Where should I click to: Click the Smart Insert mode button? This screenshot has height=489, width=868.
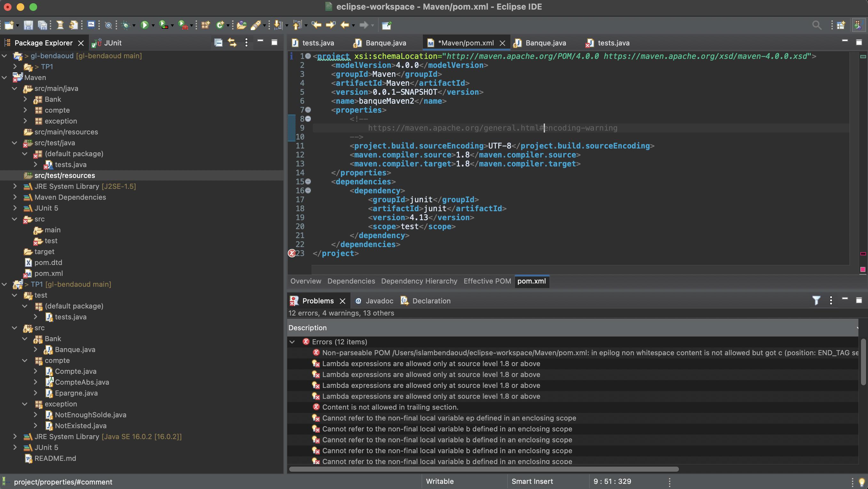point(533,481)
